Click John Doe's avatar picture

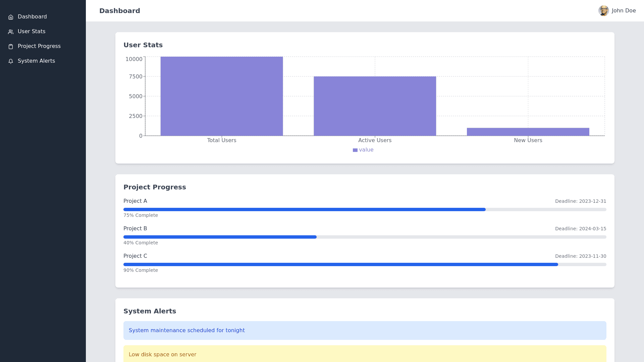point(603,11)
